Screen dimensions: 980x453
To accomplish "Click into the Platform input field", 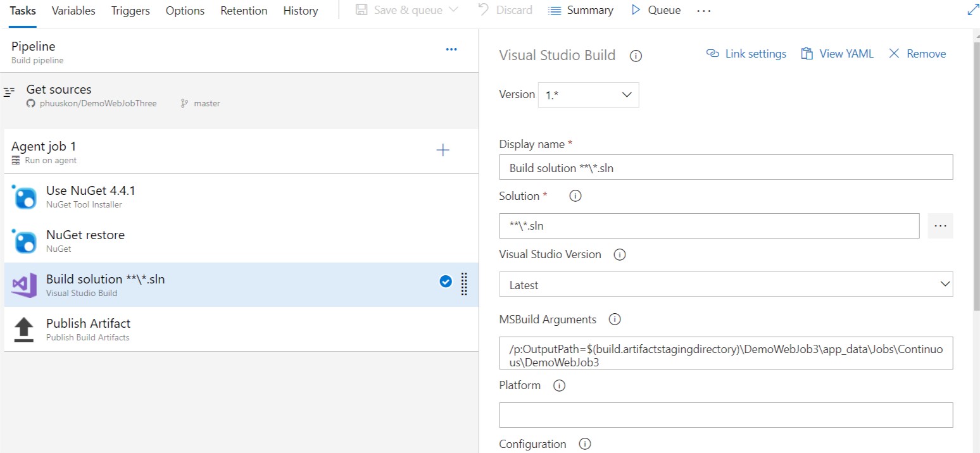I will (x=726, y=415).
